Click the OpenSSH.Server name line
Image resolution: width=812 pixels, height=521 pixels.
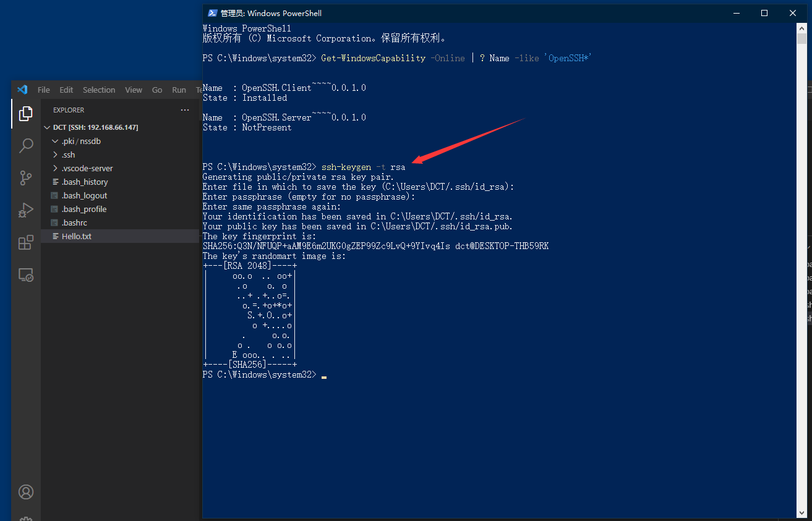click(284, 117)
